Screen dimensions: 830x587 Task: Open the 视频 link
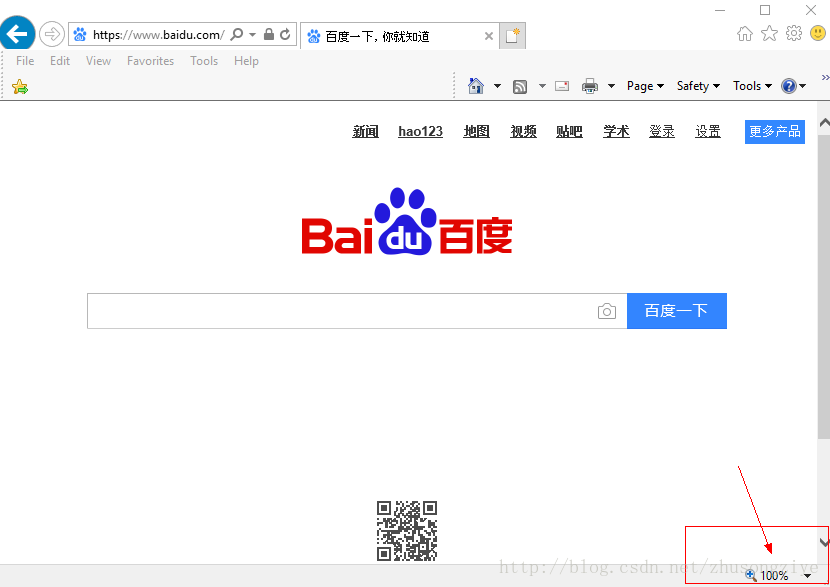(523, 131)
